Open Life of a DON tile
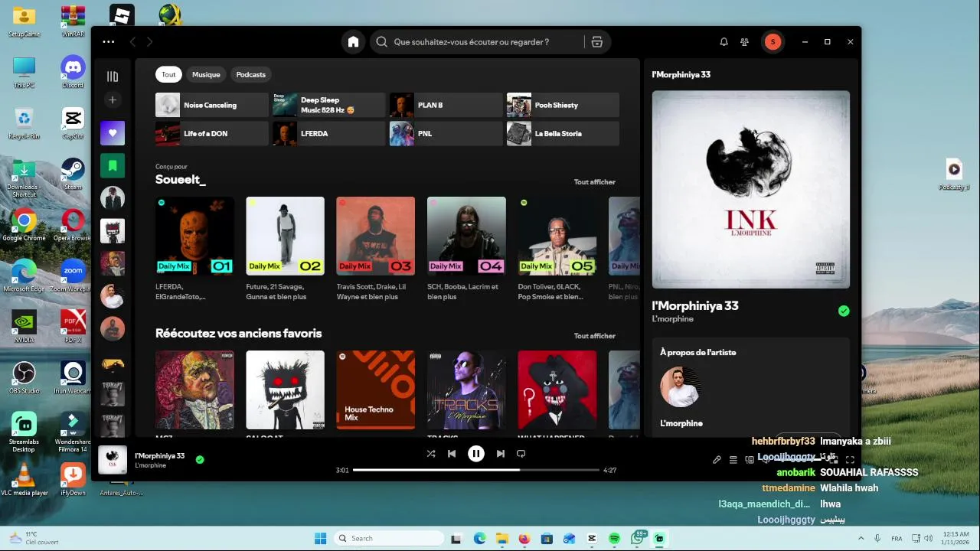Viewport: 980px width, 551px height. click(211, 133)
